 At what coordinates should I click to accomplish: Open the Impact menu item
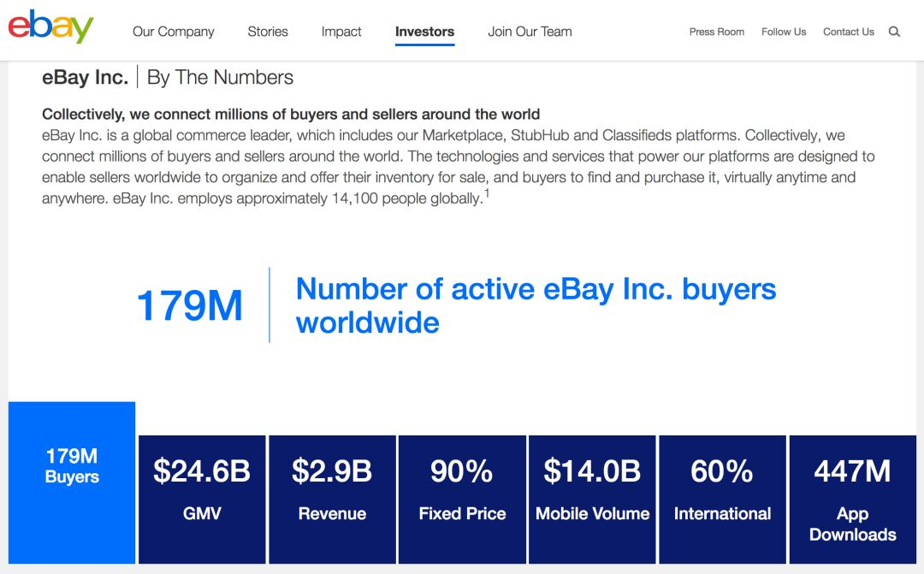coord(341,32)
